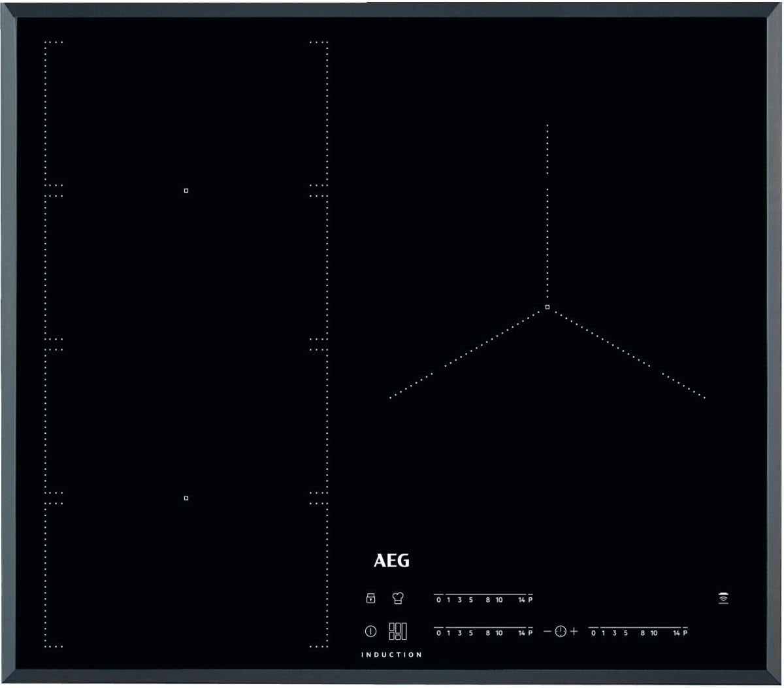Set lower-left slider to level 14
Viewport: 784px width, 688px height.
point(521,633)
